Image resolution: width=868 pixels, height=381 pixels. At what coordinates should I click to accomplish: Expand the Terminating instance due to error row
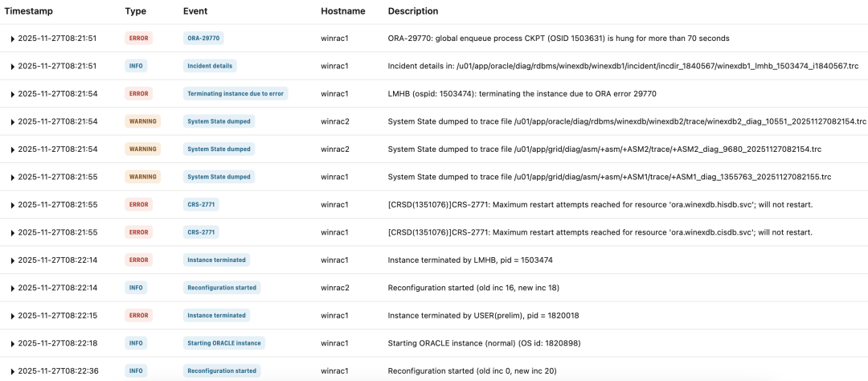(12, 94)
